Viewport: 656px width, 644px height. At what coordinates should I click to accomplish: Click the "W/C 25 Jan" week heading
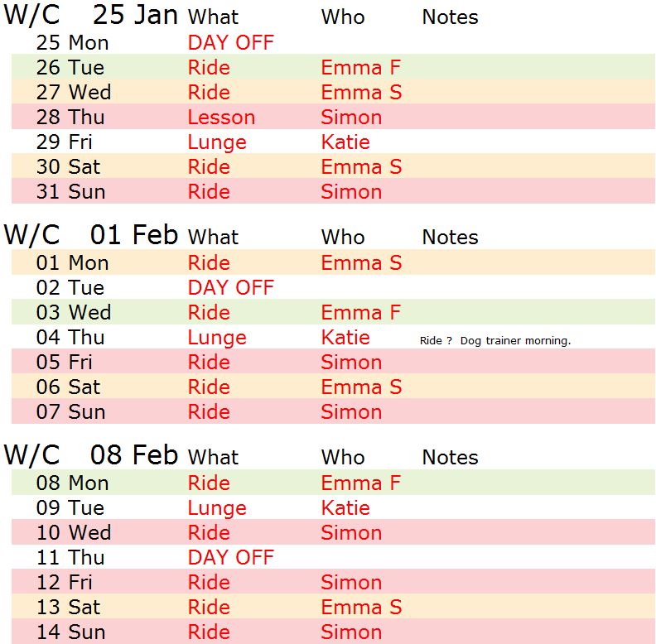point(91,16)
